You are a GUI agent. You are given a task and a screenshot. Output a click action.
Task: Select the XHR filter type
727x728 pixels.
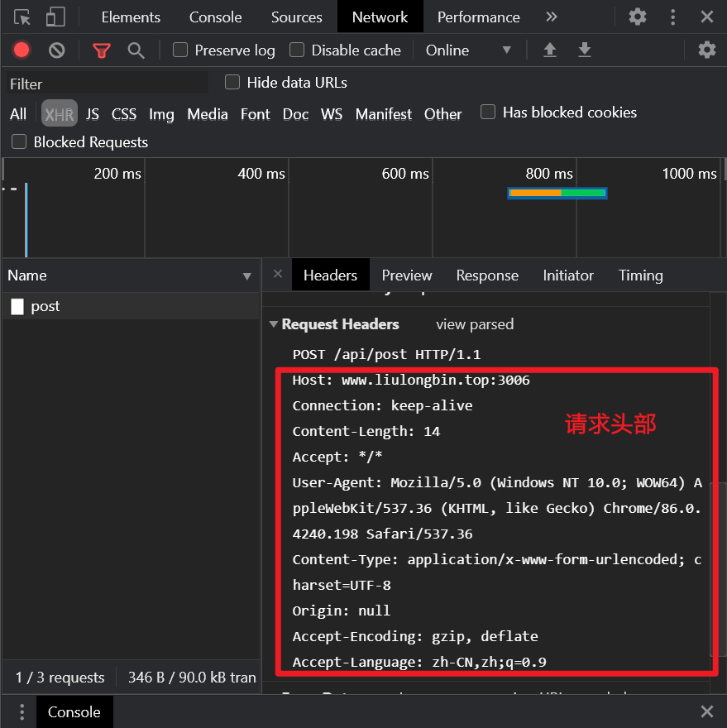click(60, 114)
